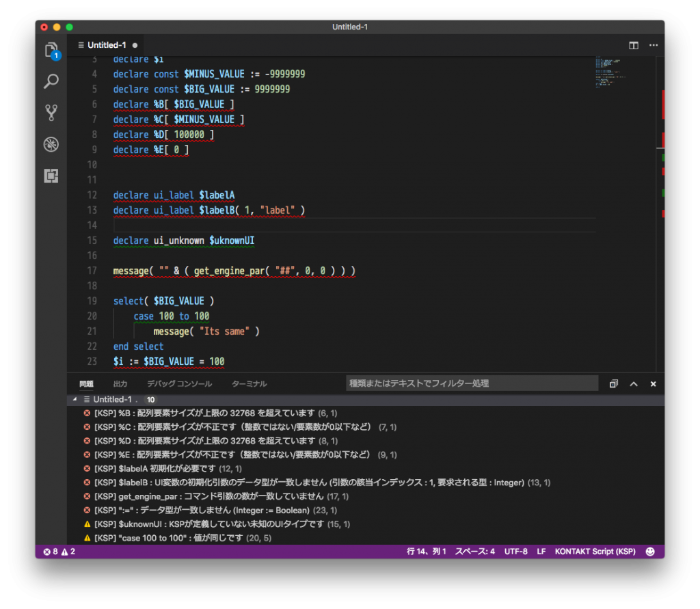The width and height of the screenshot is (700, 609).
Task: Click the problems filter text field
Action: [x=472, y=383]
